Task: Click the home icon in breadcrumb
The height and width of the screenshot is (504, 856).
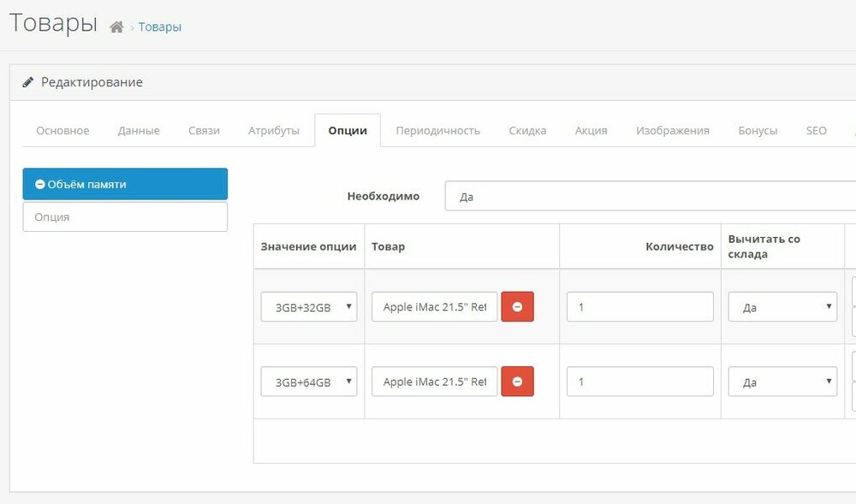Action: point(116,27)
